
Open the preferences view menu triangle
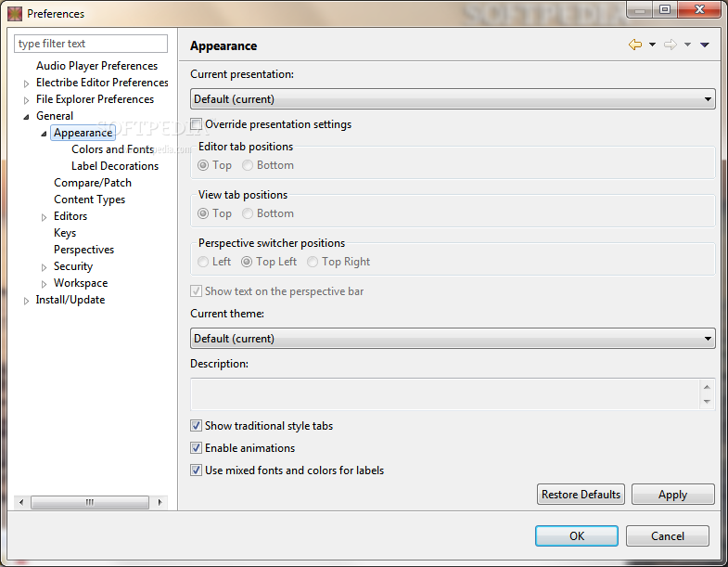point(705,45)
